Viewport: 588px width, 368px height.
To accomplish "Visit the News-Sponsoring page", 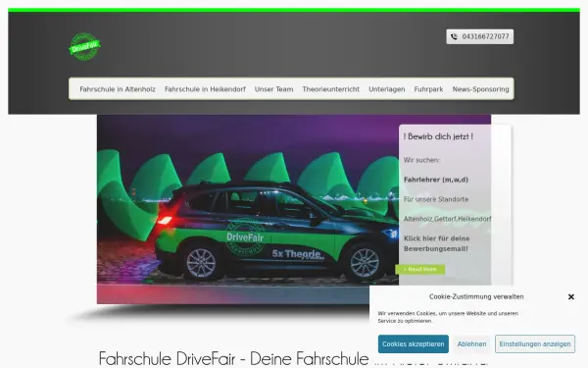I will tap(480, 89).
